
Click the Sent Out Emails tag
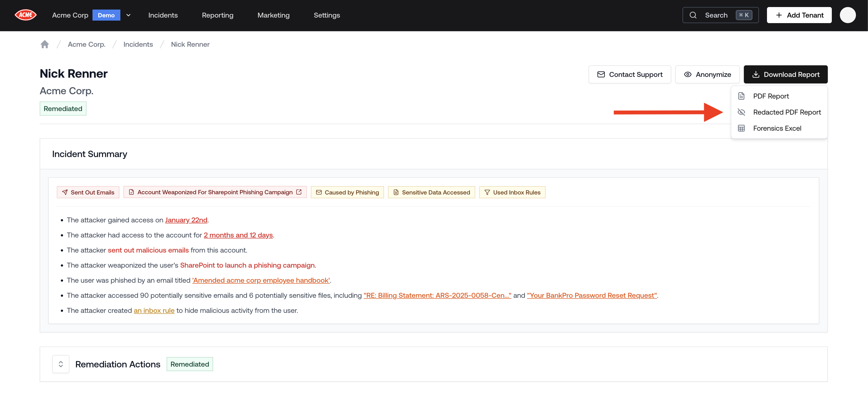[x=88, y=192]
